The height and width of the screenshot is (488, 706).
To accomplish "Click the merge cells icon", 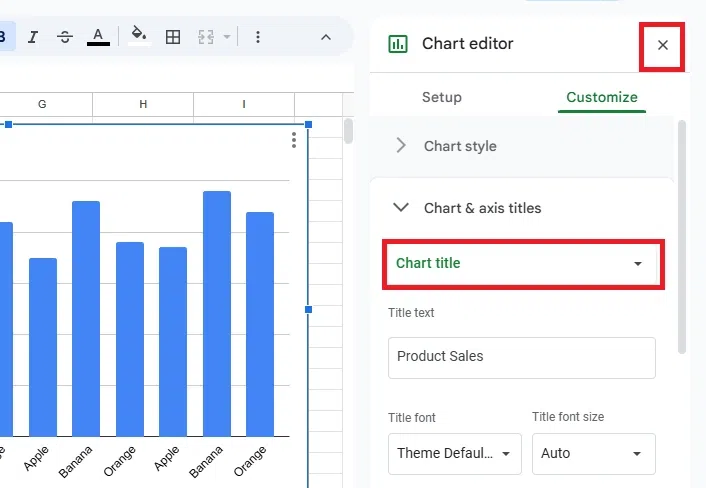I will tap(206, 37).
